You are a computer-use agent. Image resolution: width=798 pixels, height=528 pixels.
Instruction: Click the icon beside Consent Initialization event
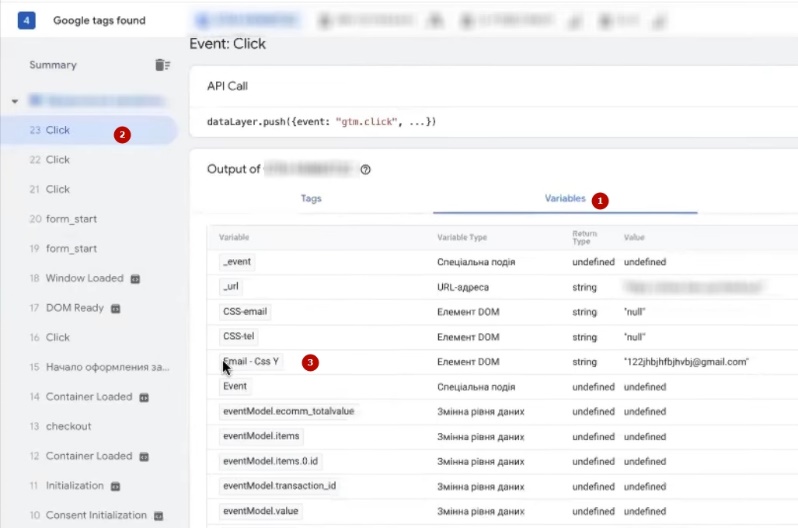[x=157, y=516]
